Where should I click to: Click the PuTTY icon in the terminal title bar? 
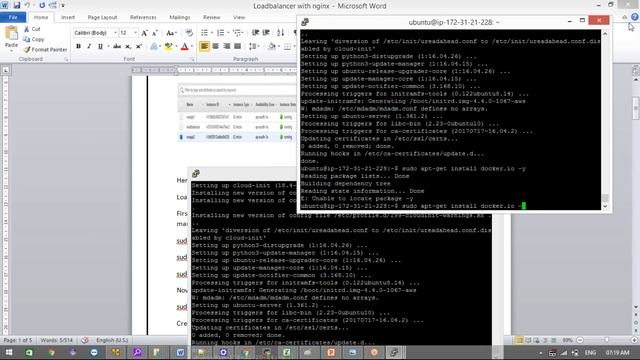coord(304,22)
